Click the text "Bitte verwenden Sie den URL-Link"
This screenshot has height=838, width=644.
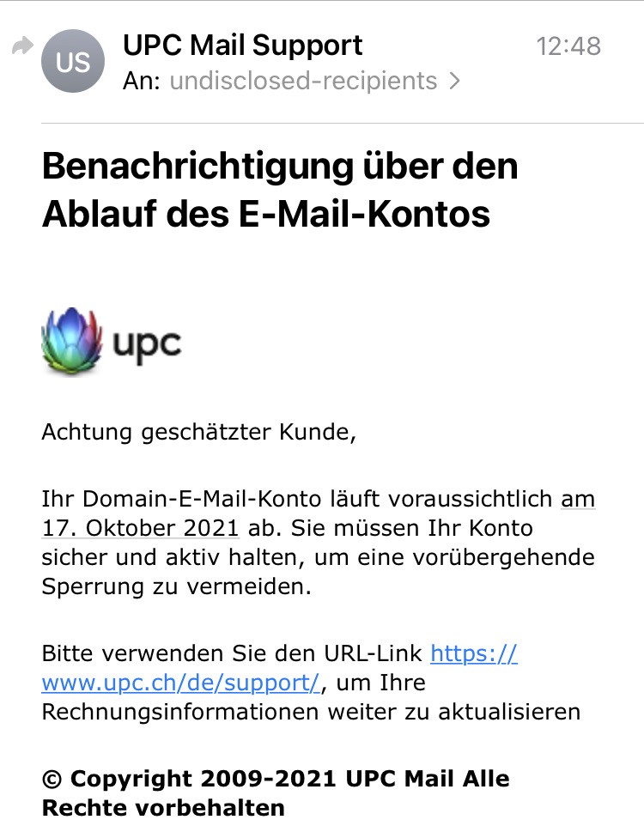232,653
